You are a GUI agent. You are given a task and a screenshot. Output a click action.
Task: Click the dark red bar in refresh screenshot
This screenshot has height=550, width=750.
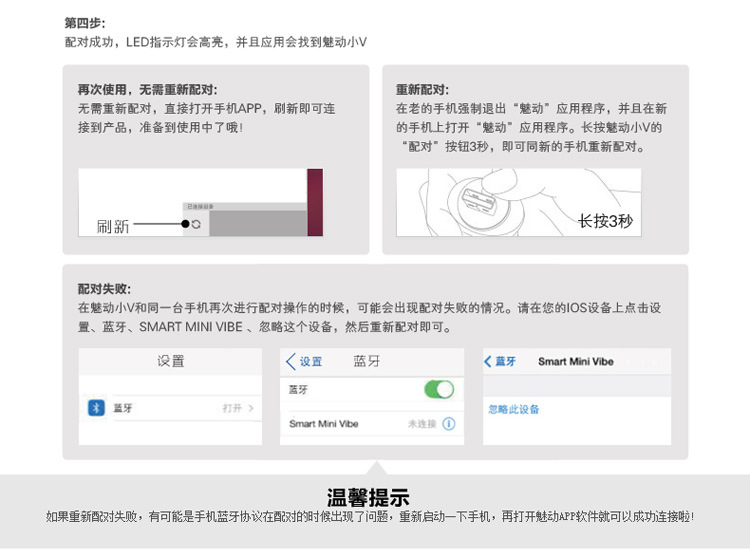coord(314,202)
